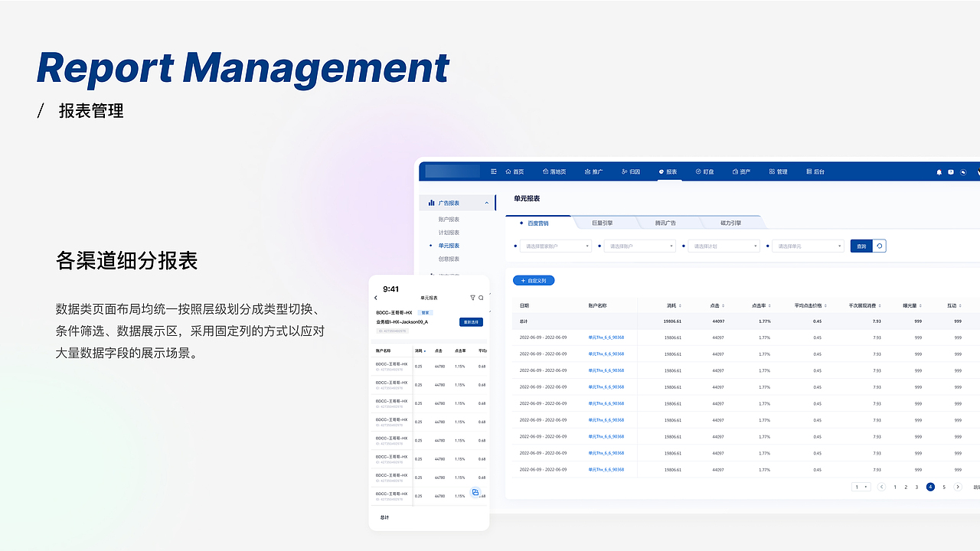Tap 业务组1-HX-Jackson09_A in mobile view
Image resolution: width=980 pixels, height=551 pixels.
402,322
